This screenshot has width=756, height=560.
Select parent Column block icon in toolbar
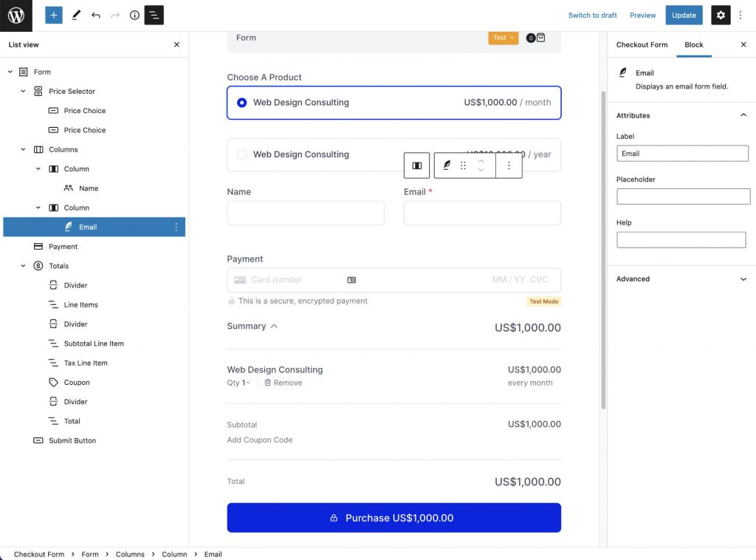[x=417, y=165]
